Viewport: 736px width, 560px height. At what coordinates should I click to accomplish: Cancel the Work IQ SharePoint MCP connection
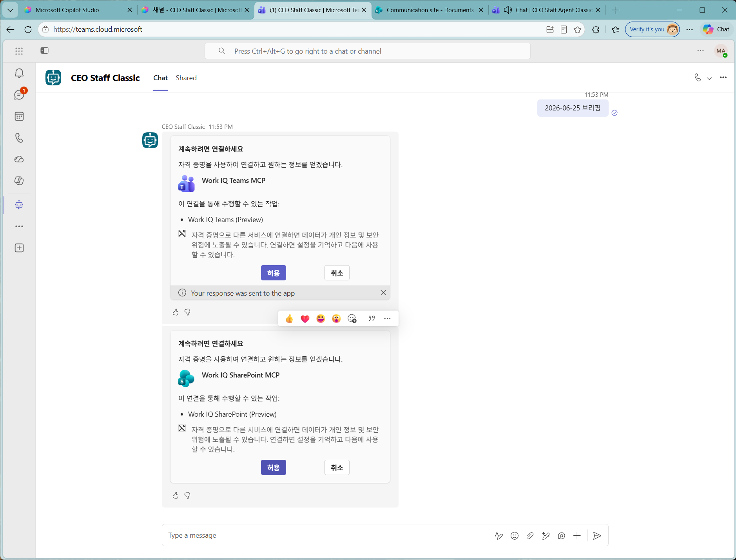(337, 468)
